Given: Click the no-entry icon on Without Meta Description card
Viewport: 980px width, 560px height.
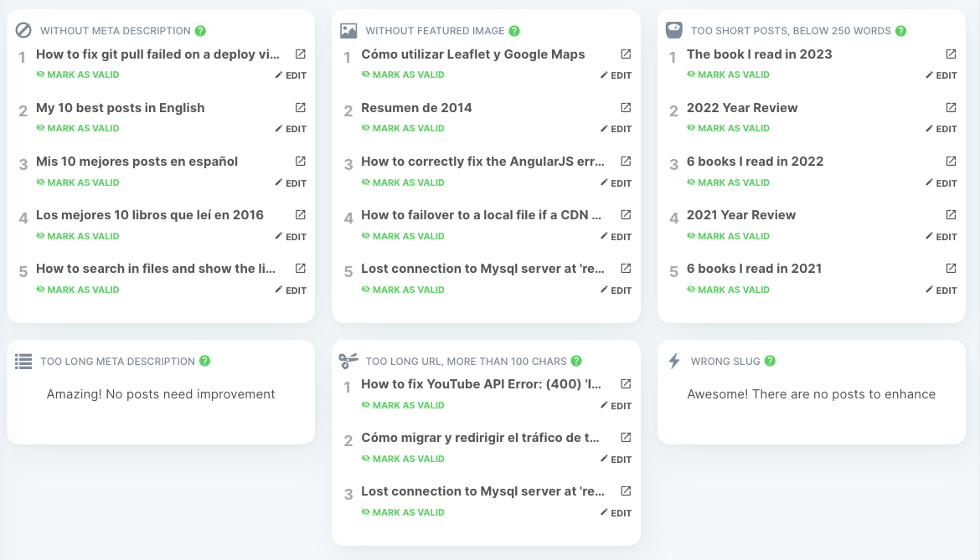Looking at the screenshot, I should (x=21, y=30).
